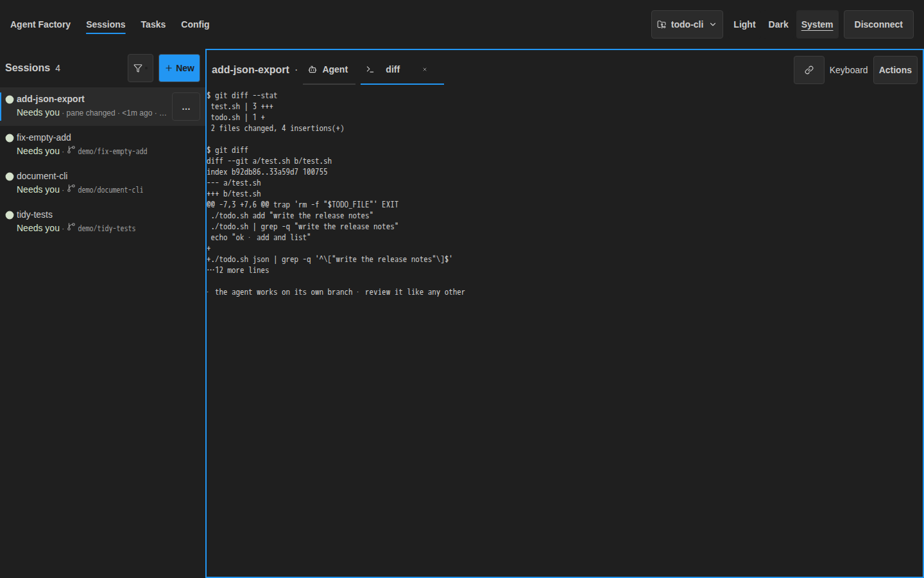Click the status dot for tidy-tests

10,215
